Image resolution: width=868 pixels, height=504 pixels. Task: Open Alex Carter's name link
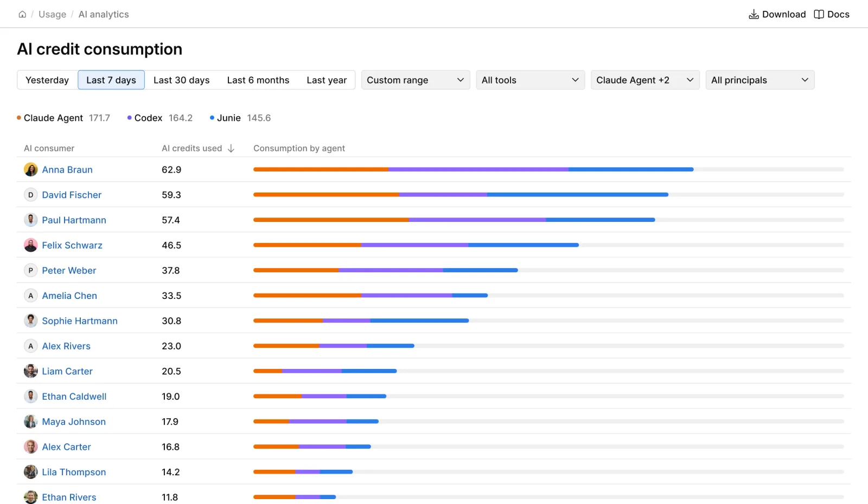[66, 447]
